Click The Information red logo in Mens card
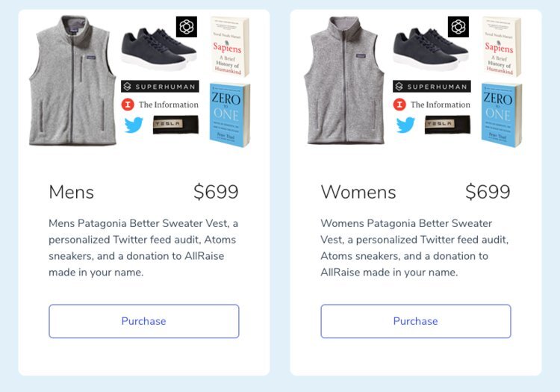Image resolution: width=560 pixels, height=392 pixels. click(128, 105)
